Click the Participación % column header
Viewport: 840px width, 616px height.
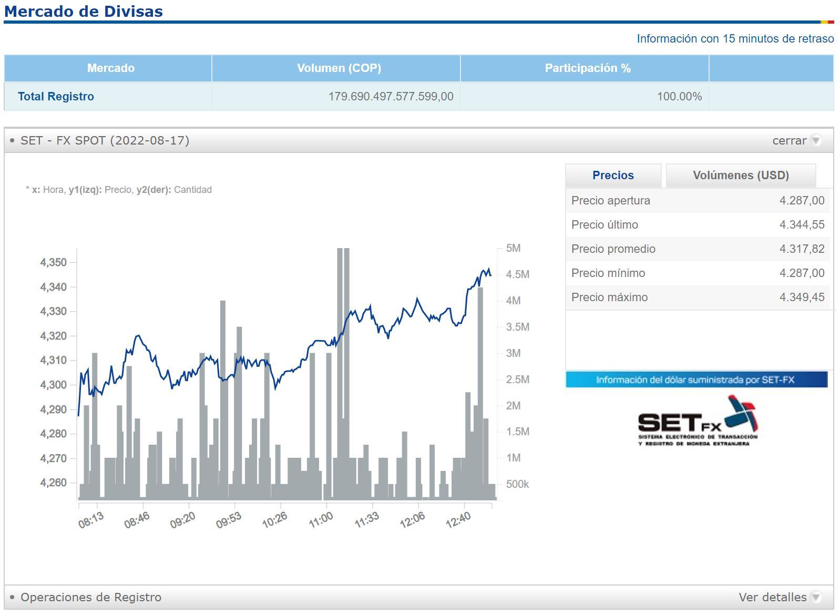coord(587,68)
